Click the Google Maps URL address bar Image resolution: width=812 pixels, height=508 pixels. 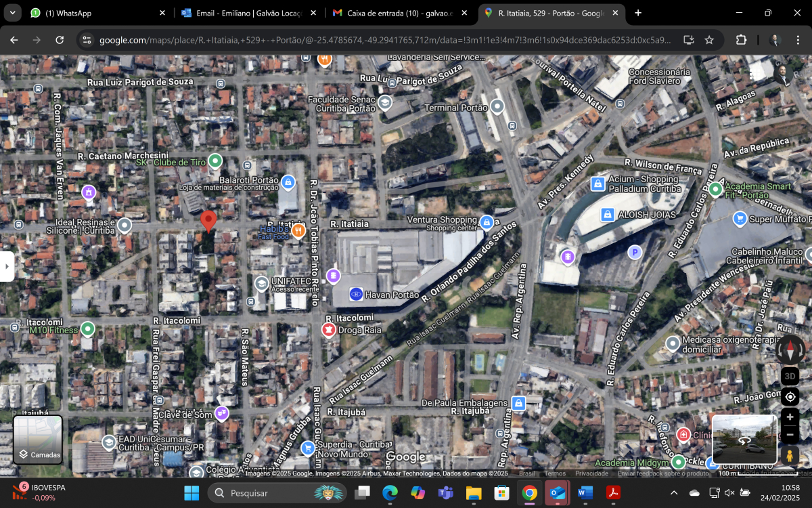[386, 40]
